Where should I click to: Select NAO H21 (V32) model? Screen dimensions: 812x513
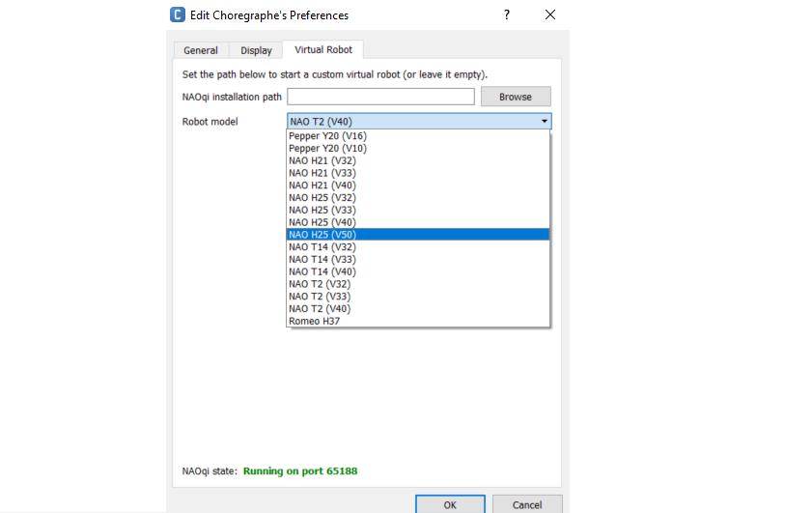pos(418,160)
